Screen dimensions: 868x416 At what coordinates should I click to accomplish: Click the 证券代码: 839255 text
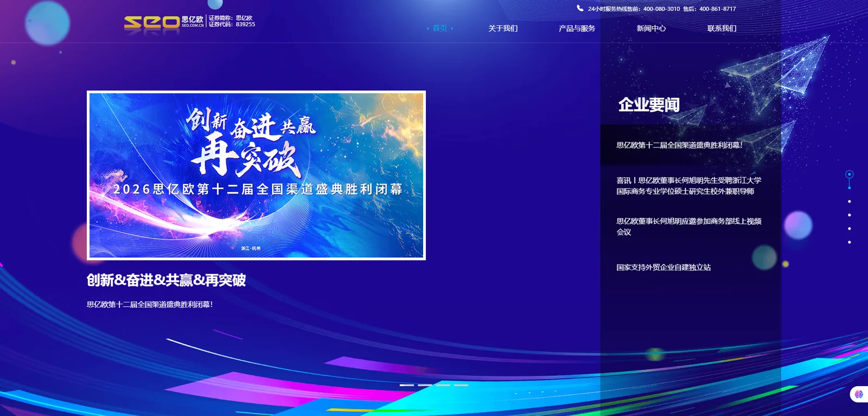(x=232, y=24)
